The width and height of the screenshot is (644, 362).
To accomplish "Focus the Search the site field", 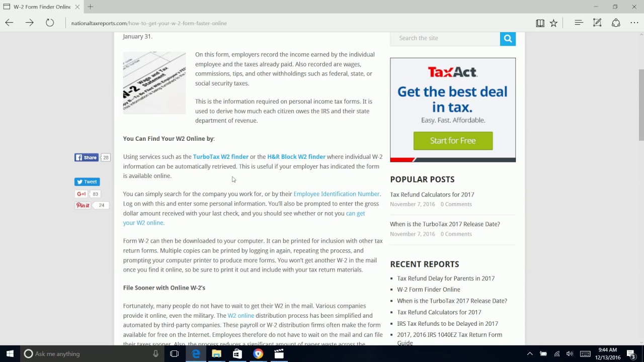I will click(445, 38).
